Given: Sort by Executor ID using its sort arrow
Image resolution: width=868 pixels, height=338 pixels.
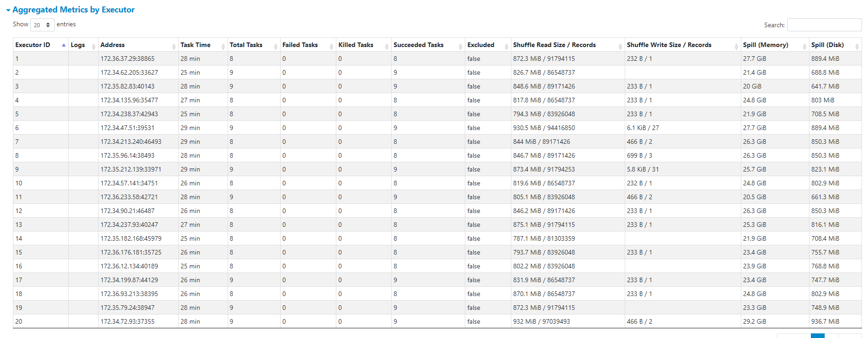Looking at the screenshot, I should pyautogui.click(x=64, y=45).
